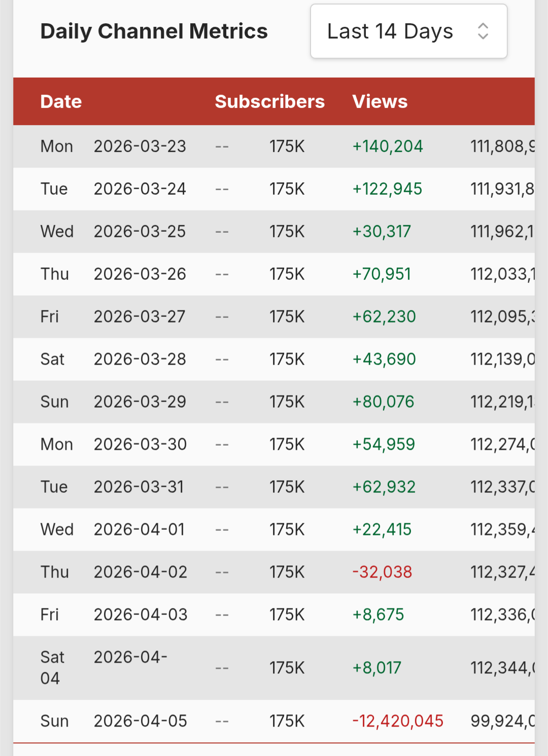Open the Last 14 Days dropdown
548x756 pixels.
tap(408, 31)
